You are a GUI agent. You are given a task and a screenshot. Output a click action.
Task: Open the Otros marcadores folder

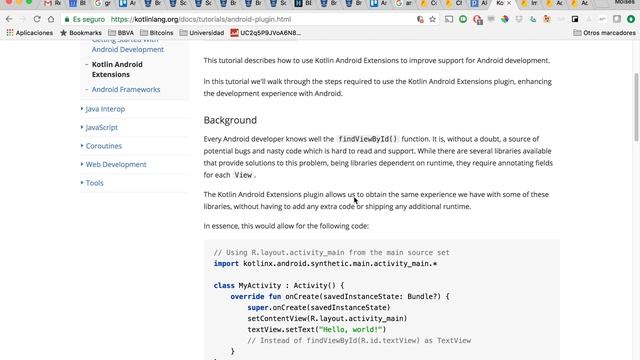pyautogui.click(x=604, y=33)
